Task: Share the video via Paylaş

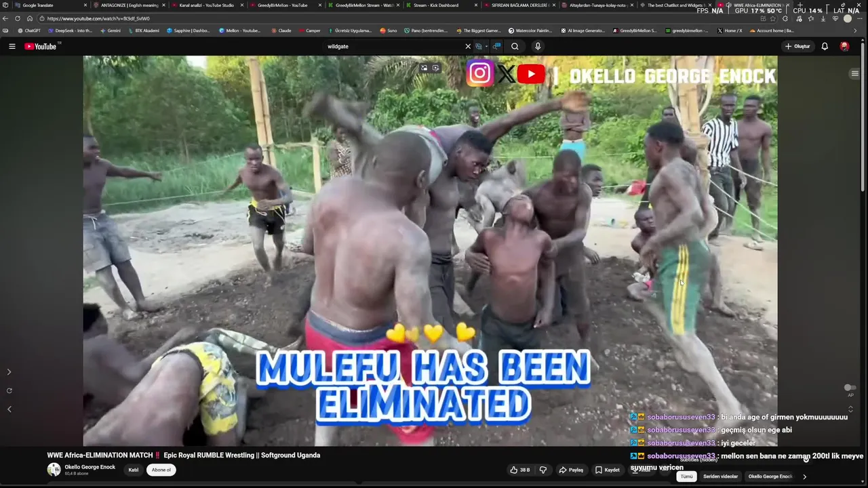Action: coord(571,470)
